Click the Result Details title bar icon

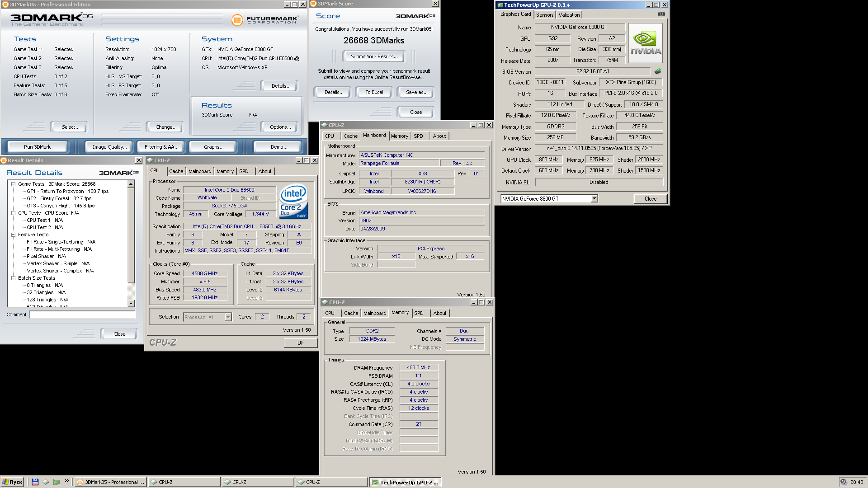pos(4,160)
